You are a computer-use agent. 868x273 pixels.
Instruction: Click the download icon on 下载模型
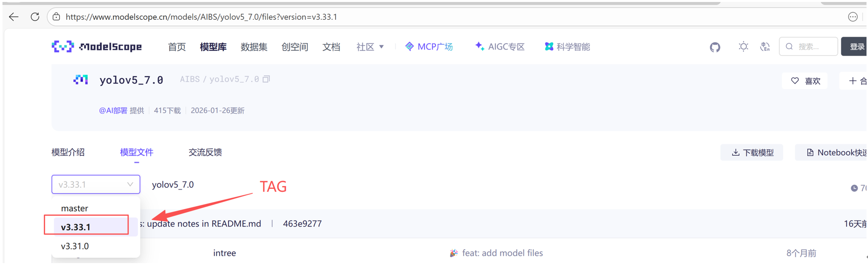(736, 152)
